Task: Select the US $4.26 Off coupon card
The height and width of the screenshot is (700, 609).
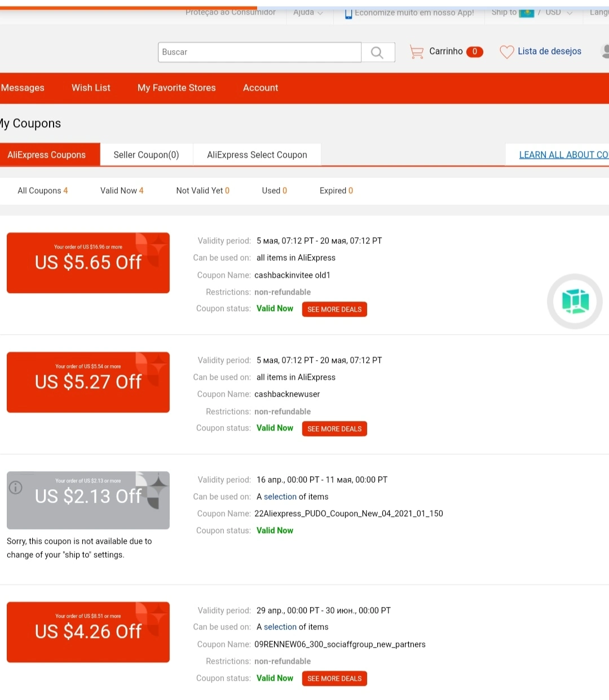Action: tap(88, 632)
